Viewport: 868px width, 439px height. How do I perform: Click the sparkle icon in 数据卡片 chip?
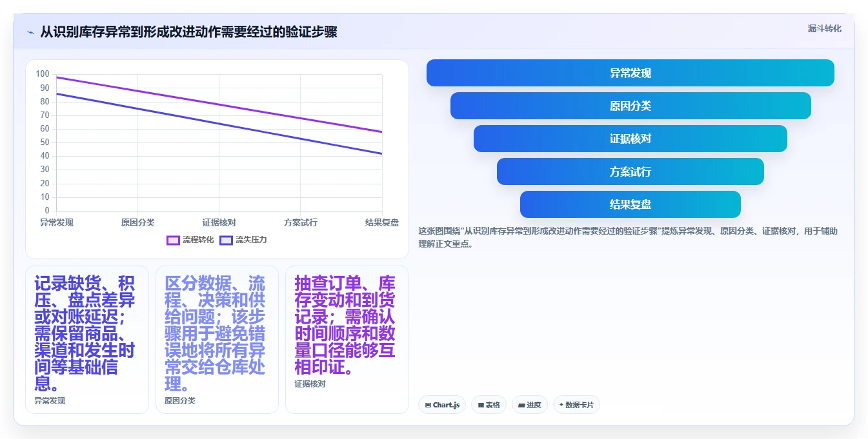[x=561, y=405]
